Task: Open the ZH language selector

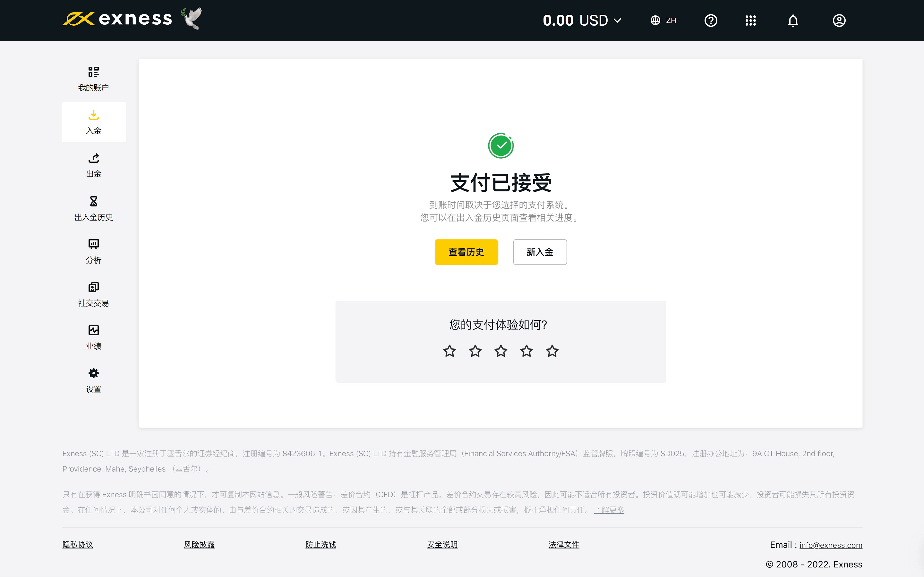Action: [663, 20]
